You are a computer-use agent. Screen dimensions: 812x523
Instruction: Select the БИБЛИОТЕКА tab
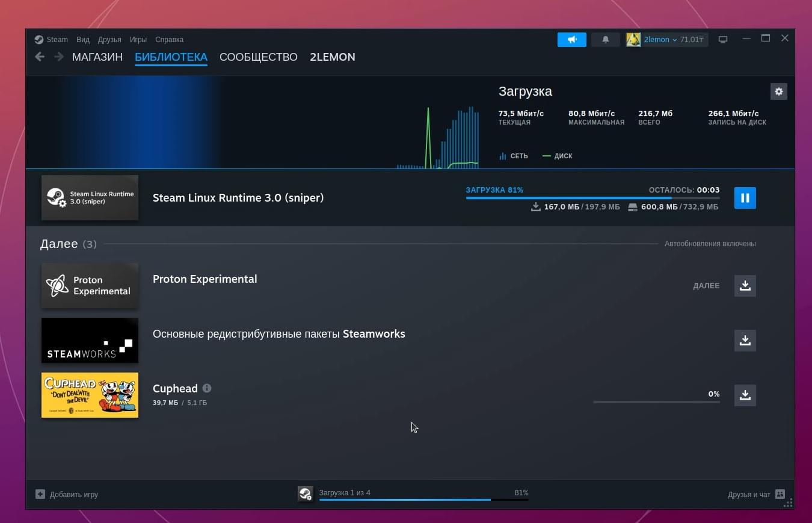pos(171,57)
